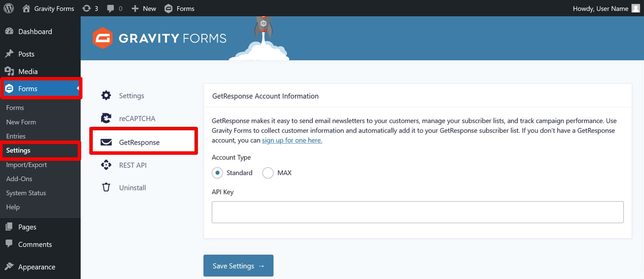This screenshot has width=644, height=279.
Task: Click the Posts pushpin icon
Action: point(9,54)
